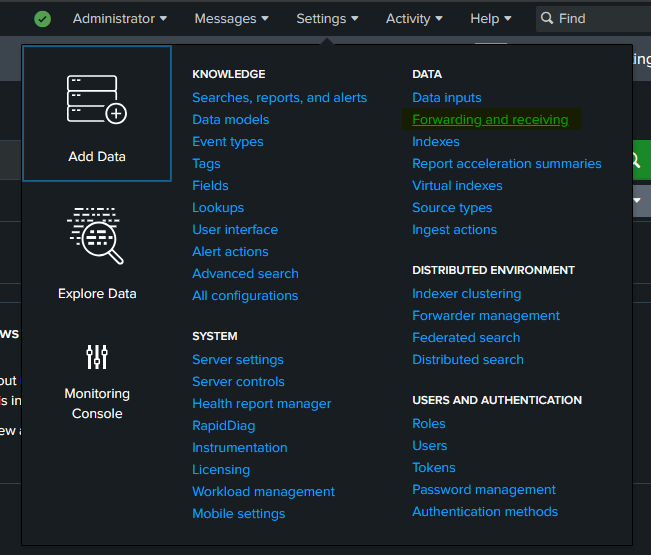Expand the Administrator dropdown menu
The width and height of the screenshot is (651, 555).
120,19
